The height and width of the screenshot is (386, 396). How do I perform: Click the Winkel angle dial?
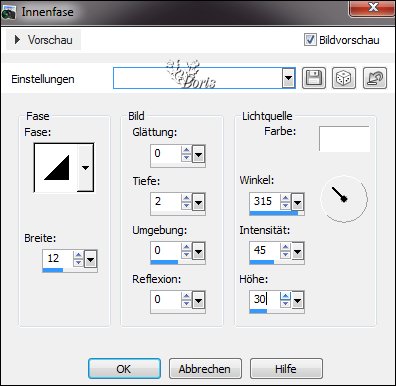344,199
